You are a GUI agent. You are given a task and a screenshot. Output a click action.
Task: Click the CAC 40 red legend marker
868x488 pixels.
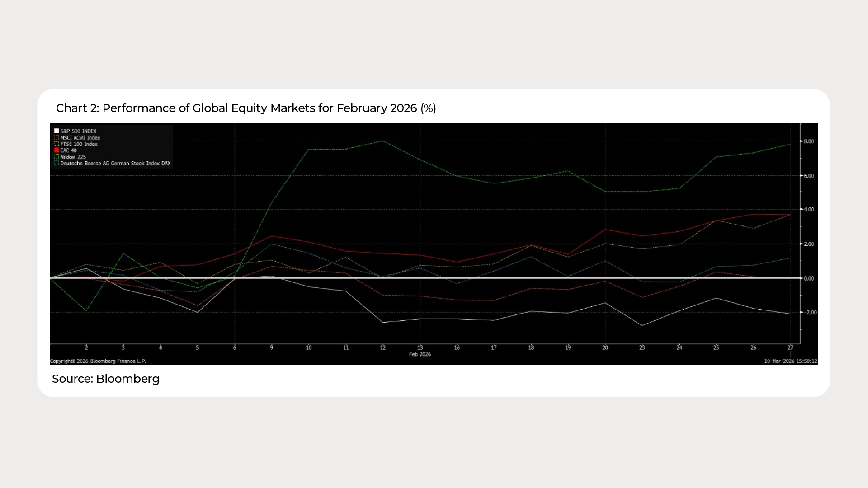point(57,150)
